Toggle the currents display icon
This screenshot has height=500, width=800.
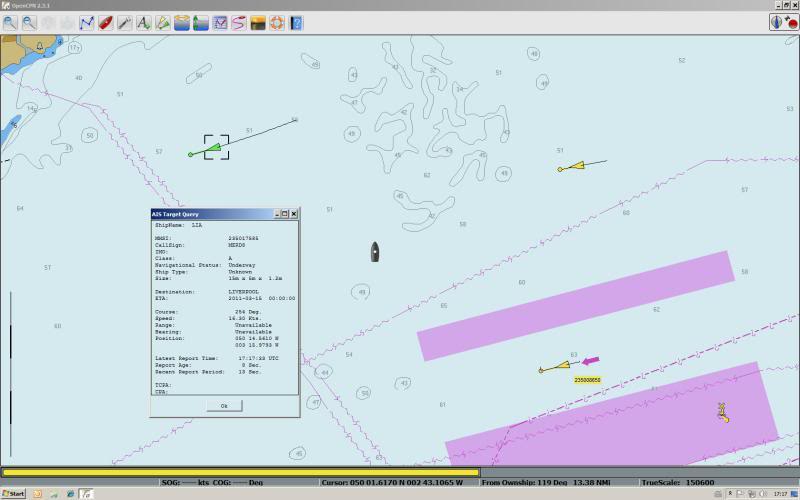point(201,22)
